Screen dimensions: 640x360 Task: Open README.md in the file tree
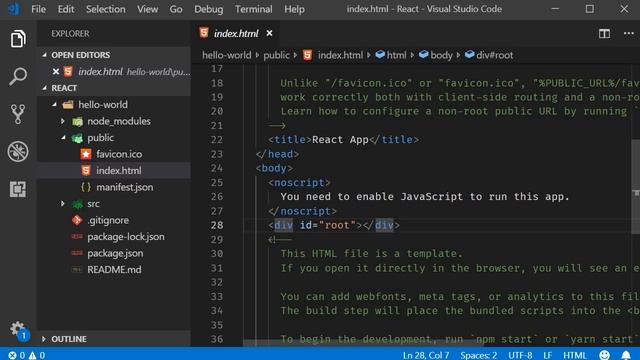tap(114, 270)
